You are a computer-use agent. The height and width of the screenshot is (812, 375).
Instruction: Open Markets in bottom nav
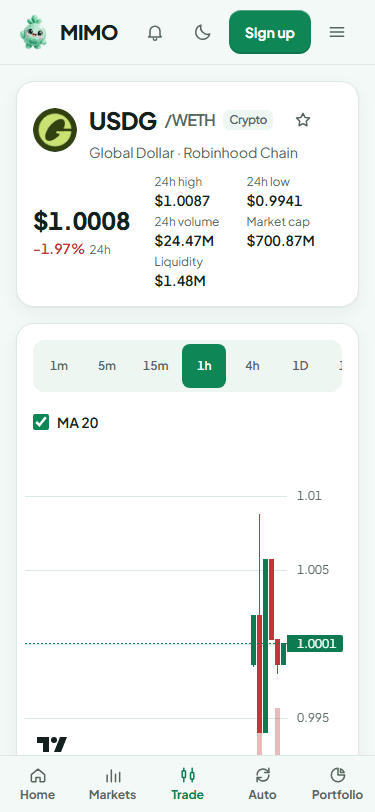click(x=112, y=784)
